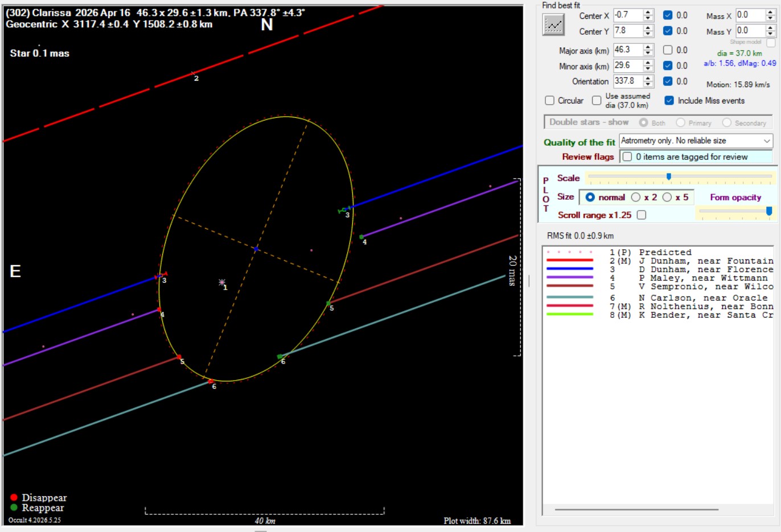This screenshot has width=781, height=532.
Task: Click the Major axis (km) input field
Action: [628, 50]
